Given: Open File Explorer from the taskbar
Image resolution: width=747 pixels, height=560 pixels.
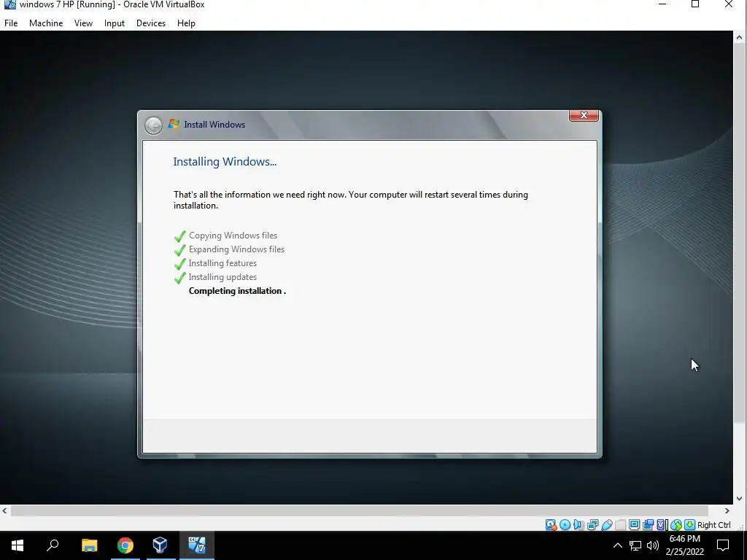Looking at the screenshot, I should pyautogui.click(x=89, y=545).
